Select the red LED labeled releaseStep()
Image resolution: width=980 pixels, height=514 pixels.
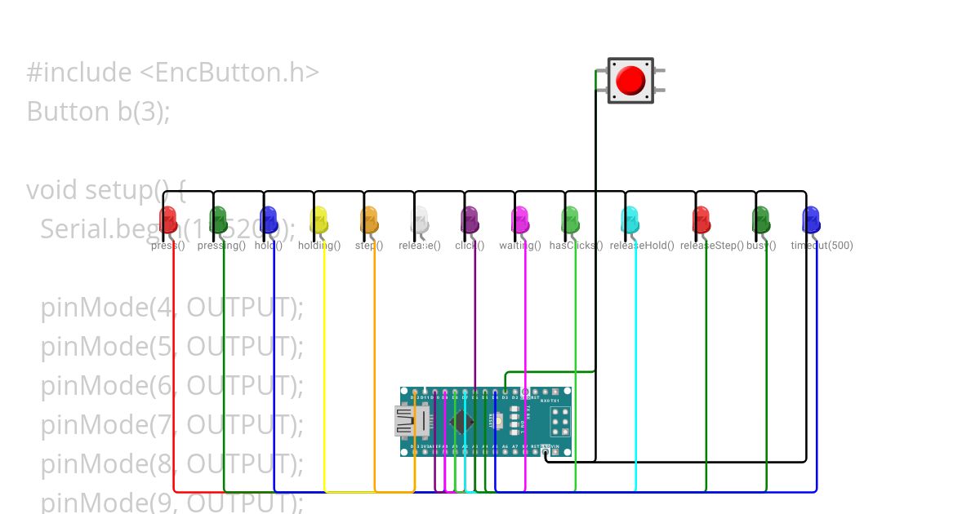tap(701, 221)
